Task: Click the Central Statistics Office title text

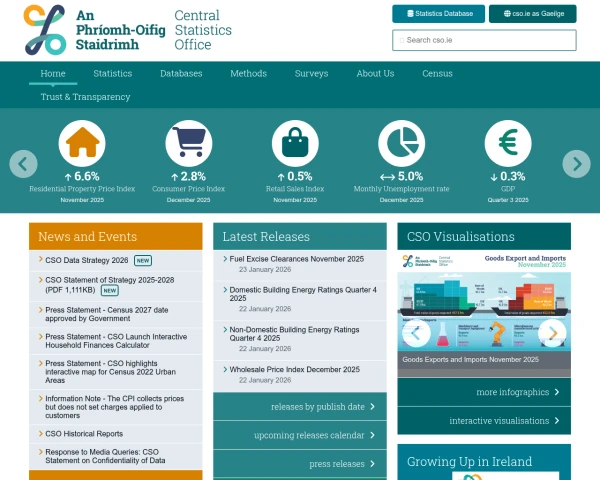Action: click(203, 30)
